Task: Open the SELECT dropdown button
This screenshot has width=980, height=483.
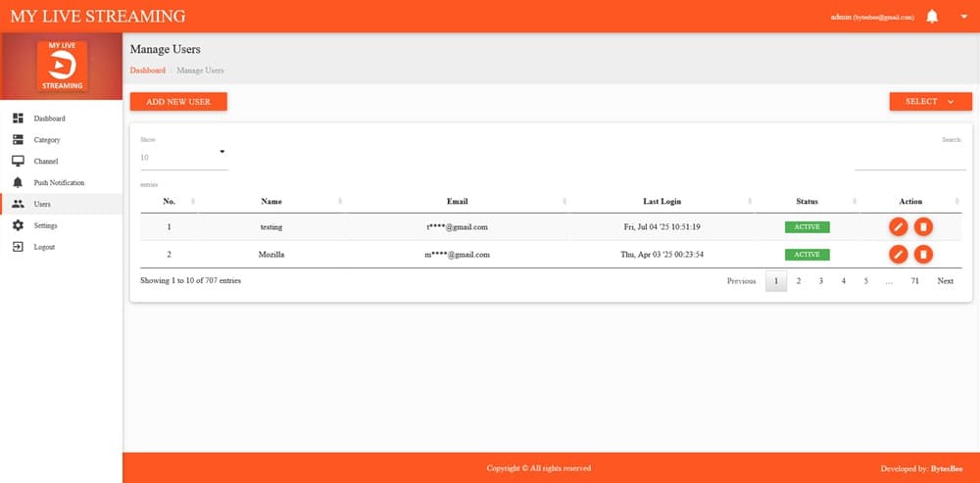Action: tap(930, 102)
